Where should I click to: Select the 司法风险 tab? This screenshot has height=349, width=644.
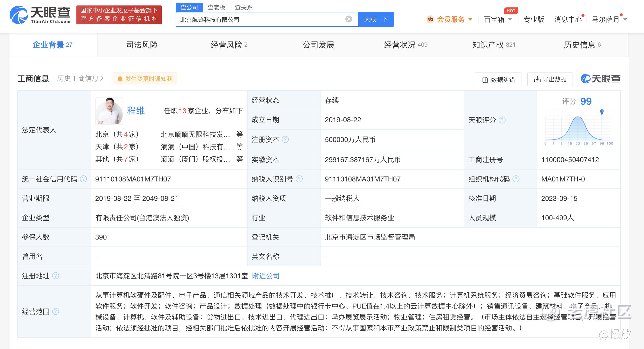pyautogui.click(x=142, y=45)
